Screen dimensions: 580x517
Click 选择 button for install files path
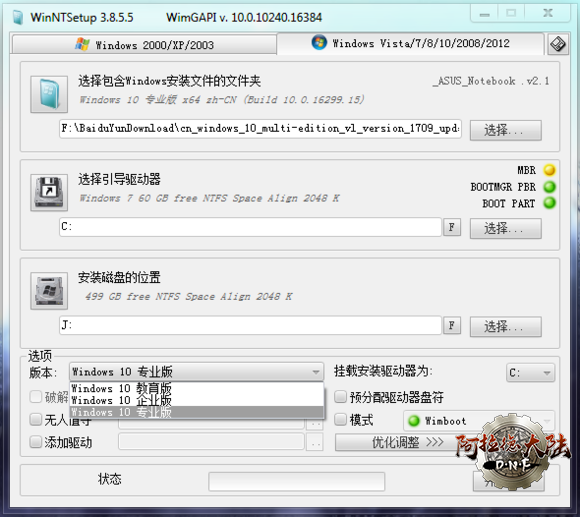(x=506, y=130)
